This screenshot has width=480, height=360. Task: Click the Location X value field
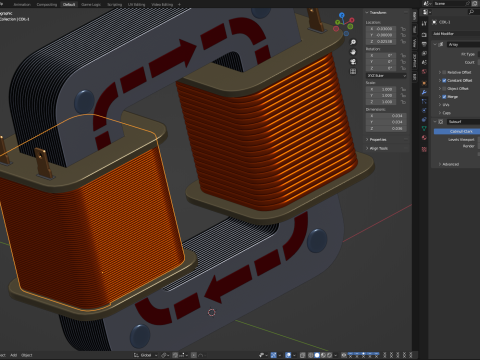(x=381, y=29)
